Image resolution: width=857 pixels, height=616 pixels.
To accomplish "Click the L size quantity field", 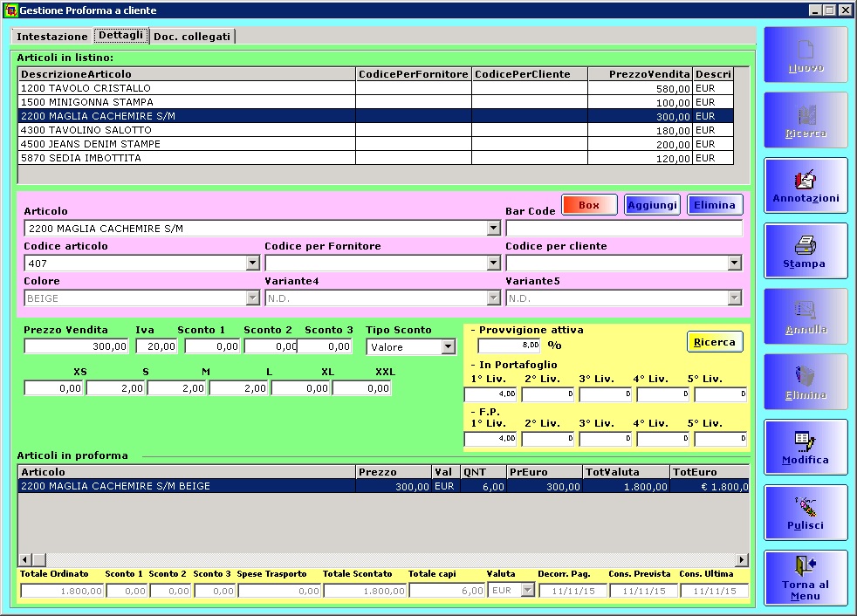I will click(x=238, y=388).
